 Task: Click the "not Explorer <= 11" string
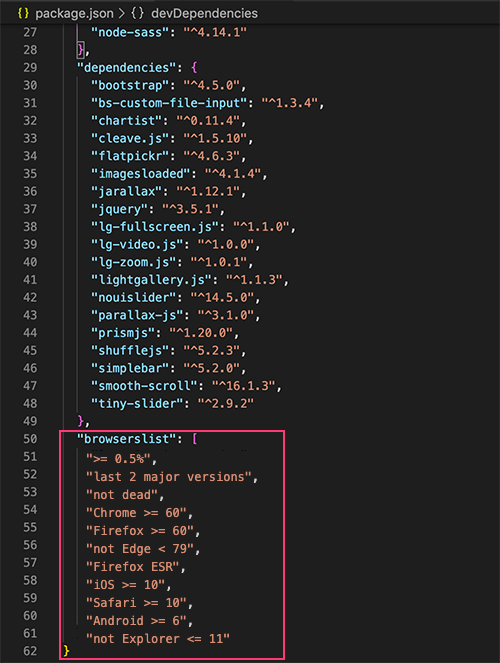click(158, 638)
